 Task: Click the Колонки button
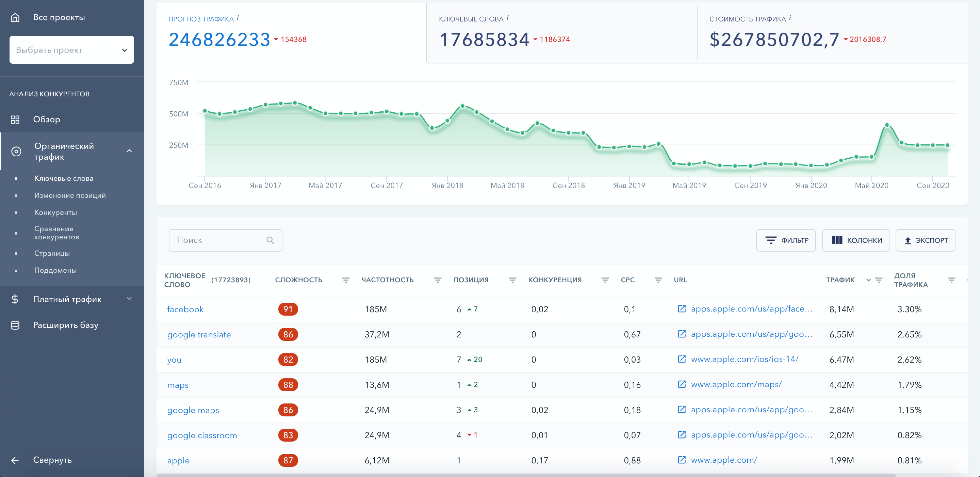pyautogui.click(x=855, y=240)
